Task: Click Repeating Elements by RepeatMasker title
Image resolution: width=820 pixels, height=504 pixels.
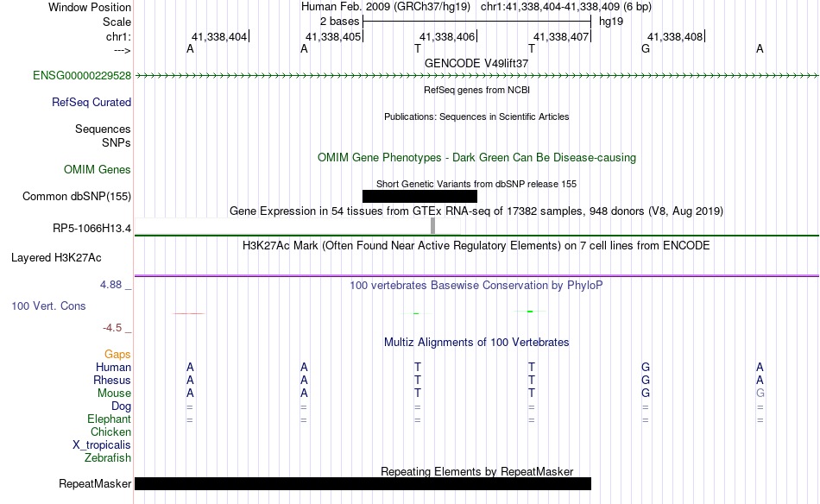Action: click(476, 471)
